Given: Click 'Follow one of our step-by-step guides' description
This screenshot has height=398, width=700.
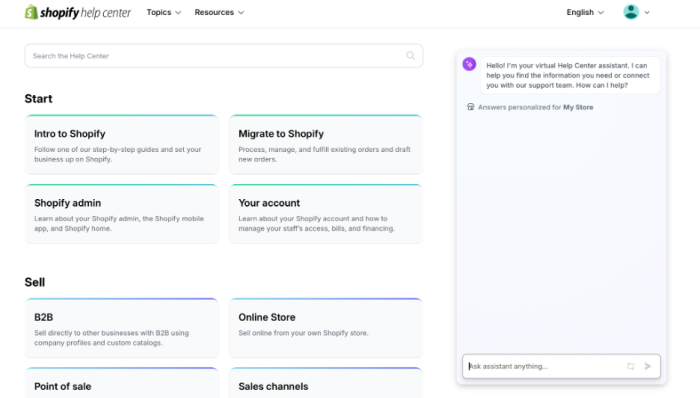Looking at the screenshot, I should click(x=118, y=154).
